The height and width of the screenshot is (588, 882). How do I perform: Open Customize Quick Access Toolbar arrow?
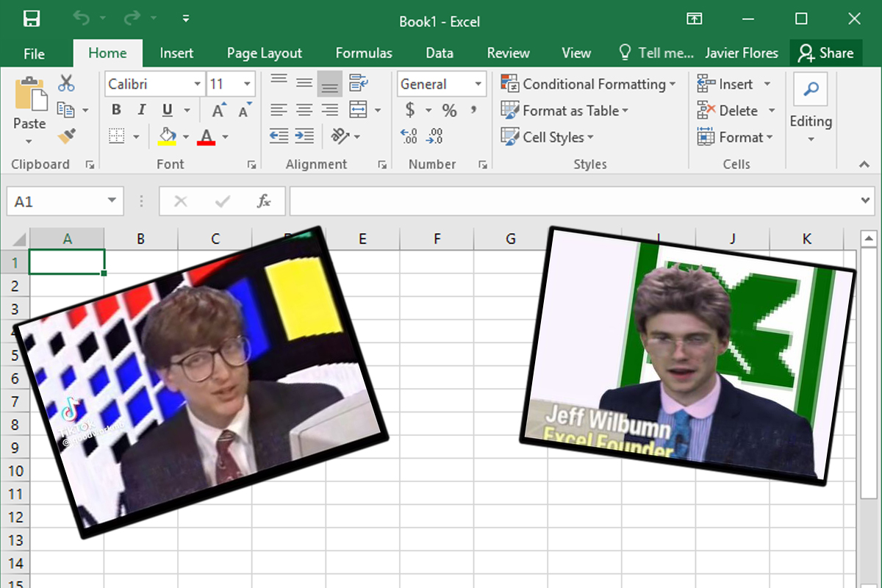point(186,19)
